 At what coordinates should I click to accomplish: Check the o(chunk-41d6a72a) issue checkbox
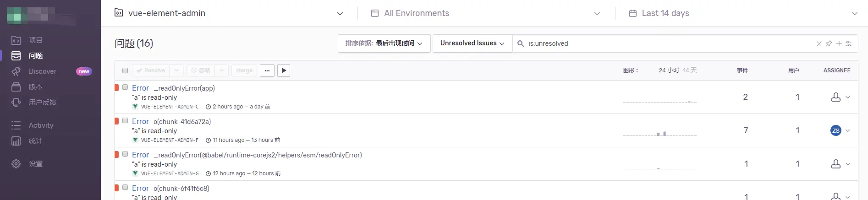[x=125, y=121]
